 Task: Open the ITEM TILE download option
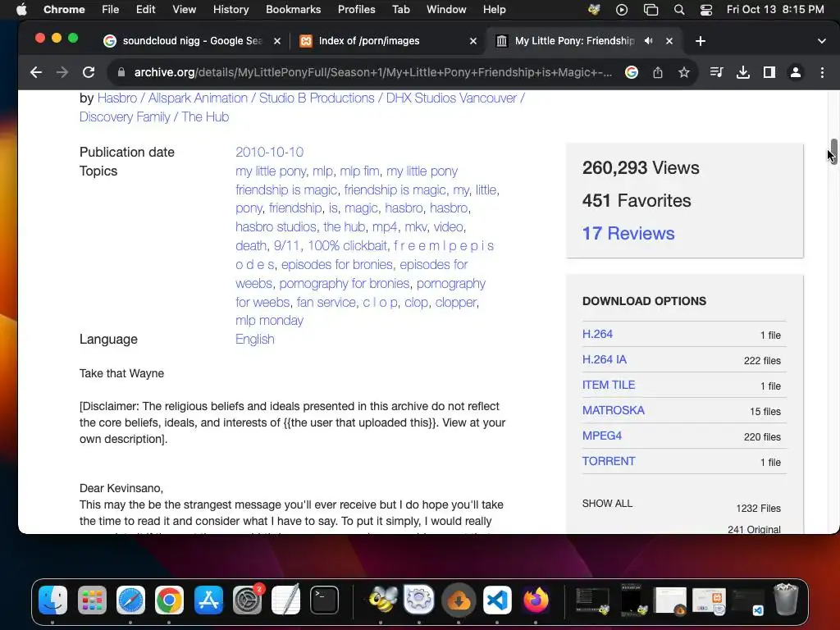tap(609, 385)
